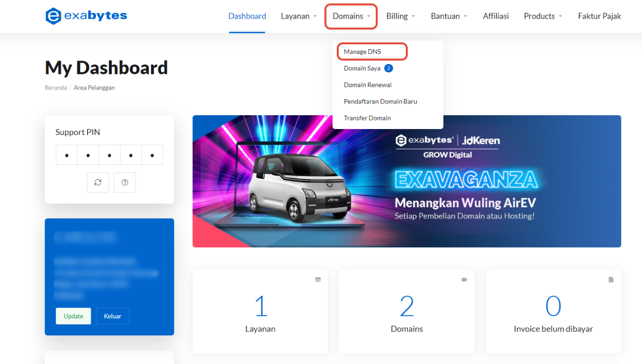Viewport: 642px width, 364px height.
Task: Click the tag icon on the Domains card
Action: pos(464,279)
